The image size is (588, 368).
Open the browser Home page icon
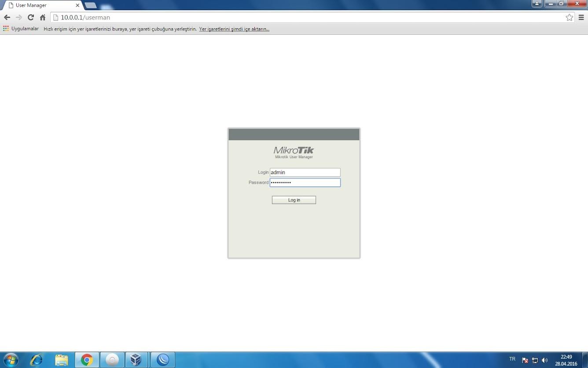point(43,18)
